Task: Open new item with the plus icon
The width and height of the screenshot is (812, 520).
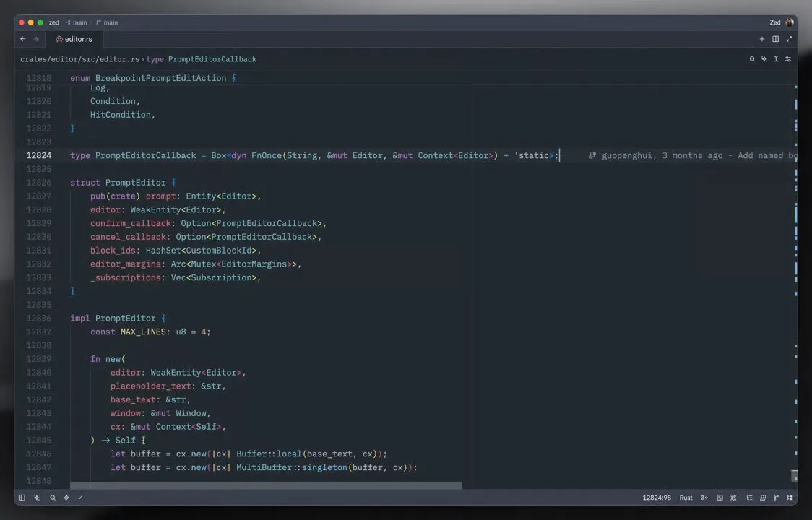Action: 761,39
